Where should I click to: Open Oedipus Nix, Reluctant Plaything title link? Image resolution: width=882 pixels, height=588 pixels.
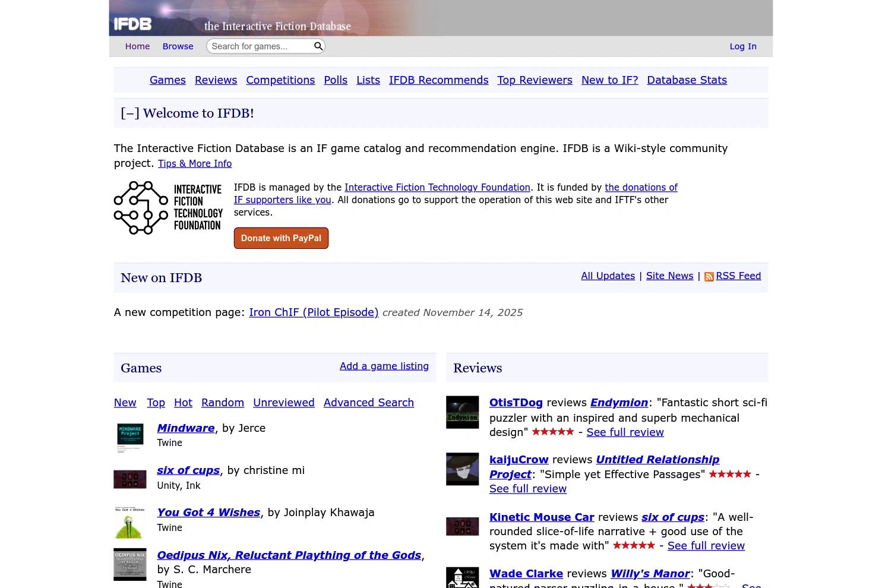coord(289,555)
